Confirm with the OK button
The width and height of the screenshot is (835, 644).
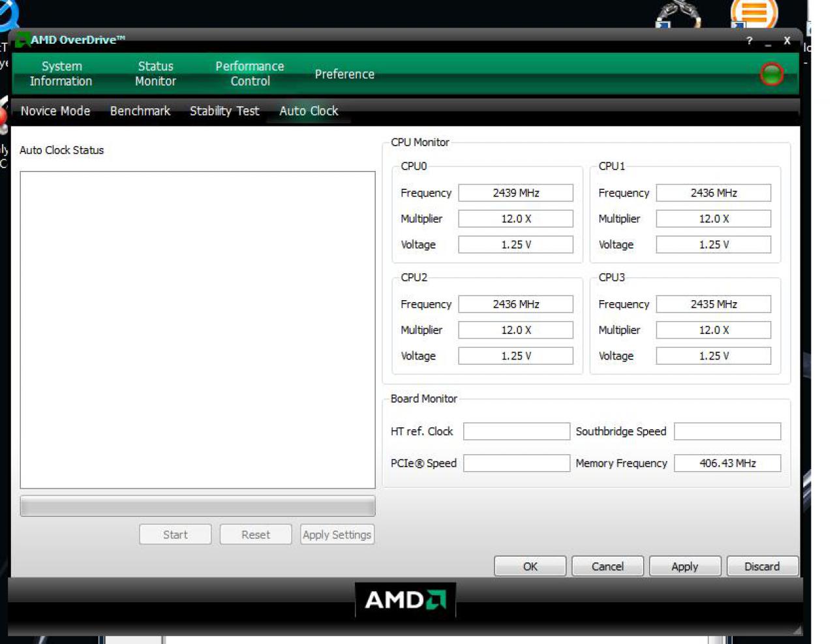coord(530,566)
